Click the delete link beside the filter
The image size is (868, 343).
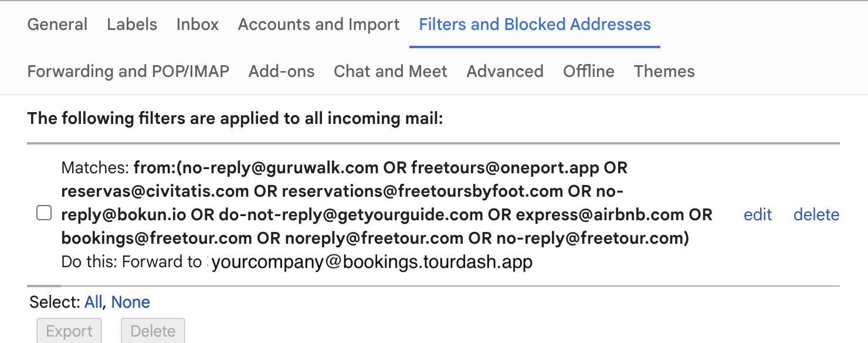pyautogui.click(x=816, y=215)
